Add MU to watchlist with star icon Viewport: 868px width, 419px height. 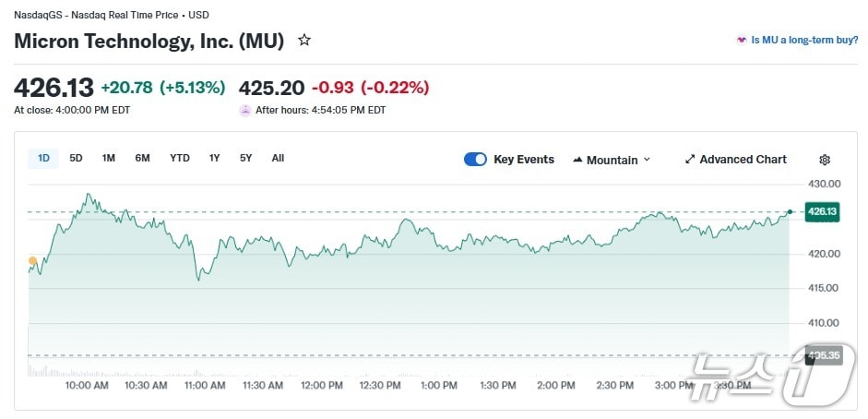[x=304, y=41]
